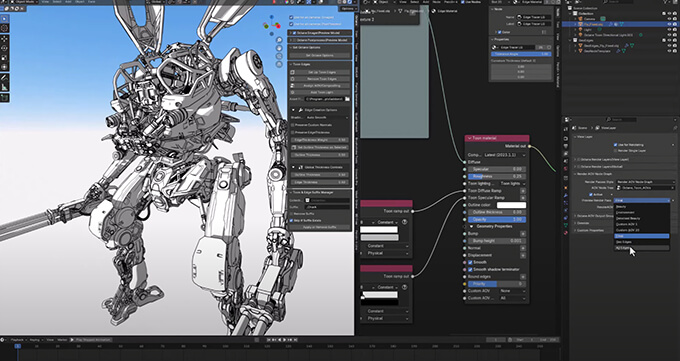The height and width of the screenshot is (361, 680).
Task: Open Playback menu in timeline header
Action: tap(18, 340)
